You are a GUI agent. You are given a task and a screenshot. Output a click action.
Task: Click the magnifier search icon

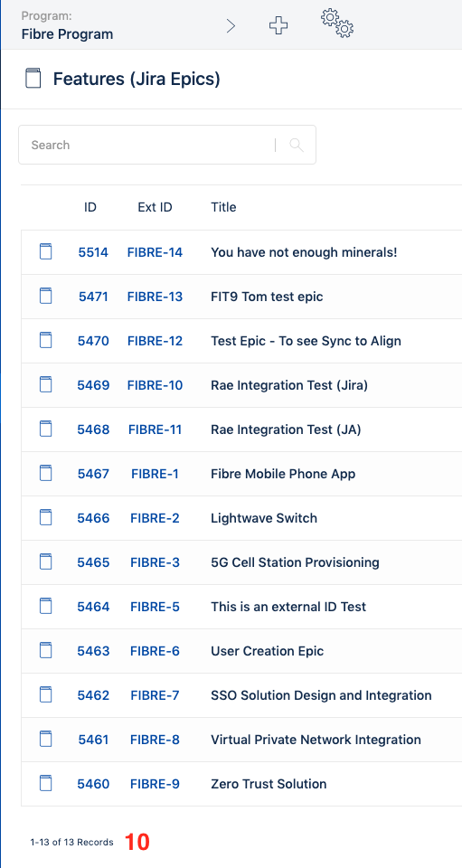297,145
